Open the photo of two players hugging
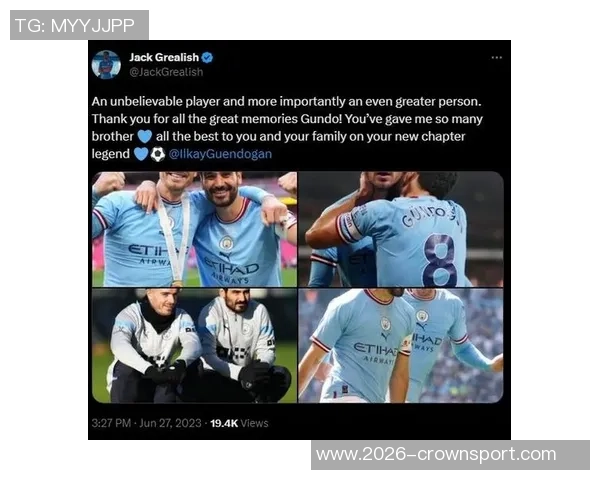This screenshot has width=600, height=480. tap(194, 229)
